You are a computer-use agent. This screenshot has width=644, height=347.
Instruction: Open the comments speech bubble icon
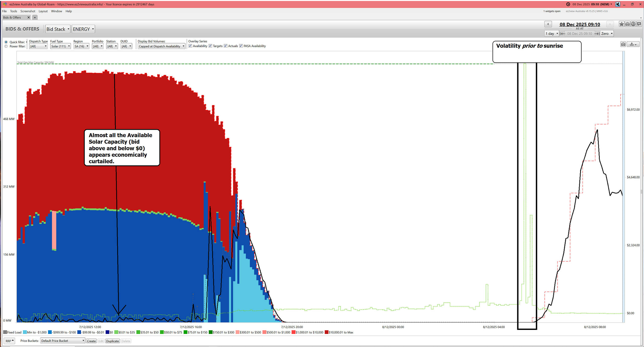(x=639, y=24)
